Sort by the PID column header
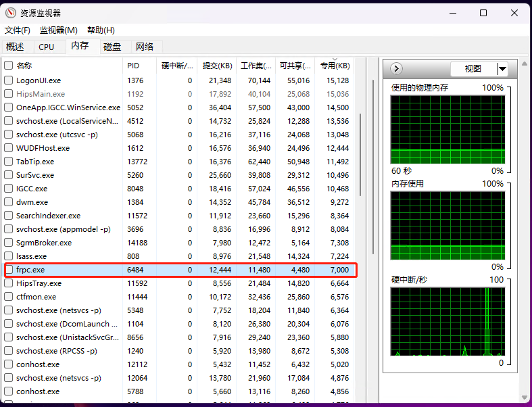This screenshot has width=532, height=407. pyautogui.click(x=139, y=66)
